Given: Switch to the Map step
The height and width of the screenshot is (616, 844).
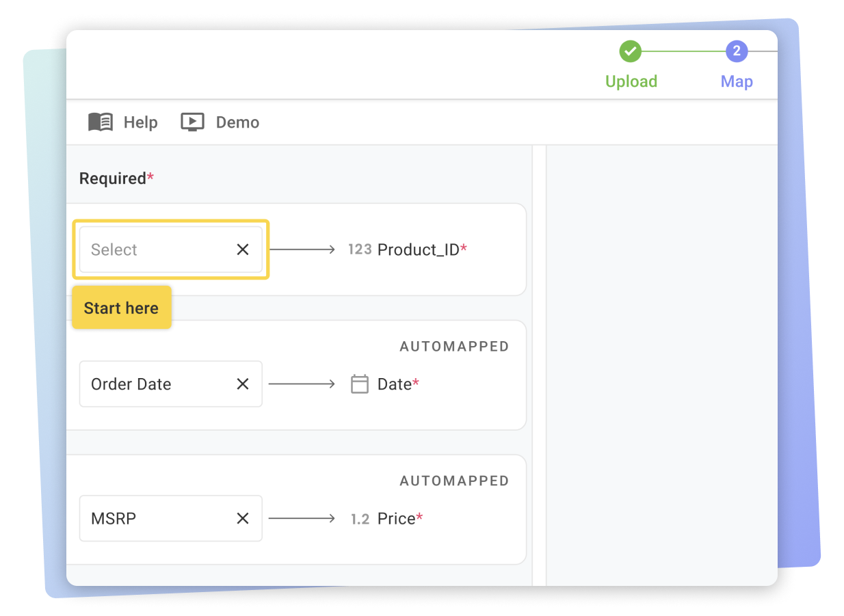Looking at the screenshot, I should coord(737,81).
